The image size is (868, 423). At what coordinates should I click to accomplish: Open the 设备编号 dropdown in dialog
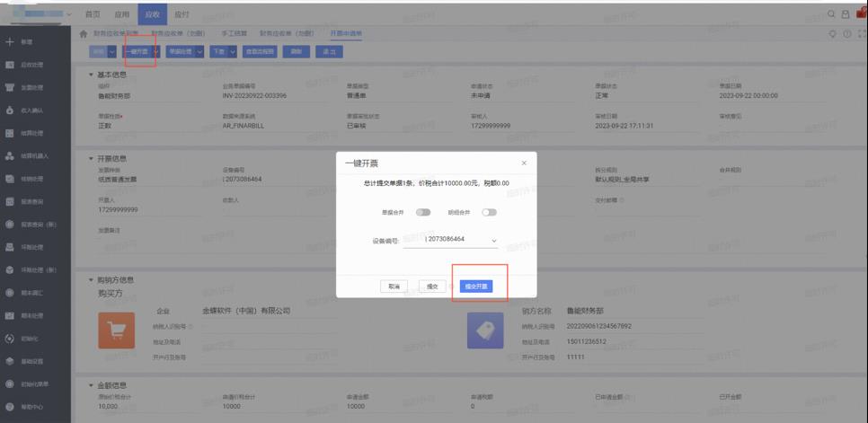coord(494,240)
